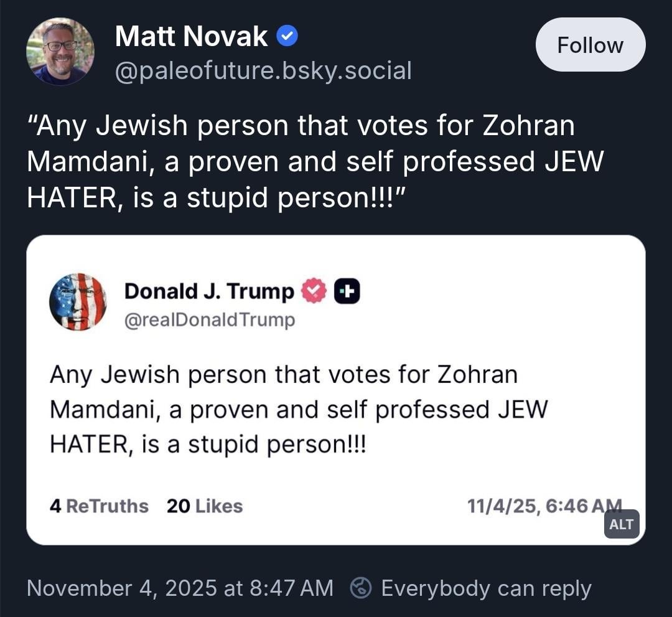The width and height of the screenshot is (672, 617).
Task: Click the flag-face avatar in the embedded post
Action: click(78, 302)
